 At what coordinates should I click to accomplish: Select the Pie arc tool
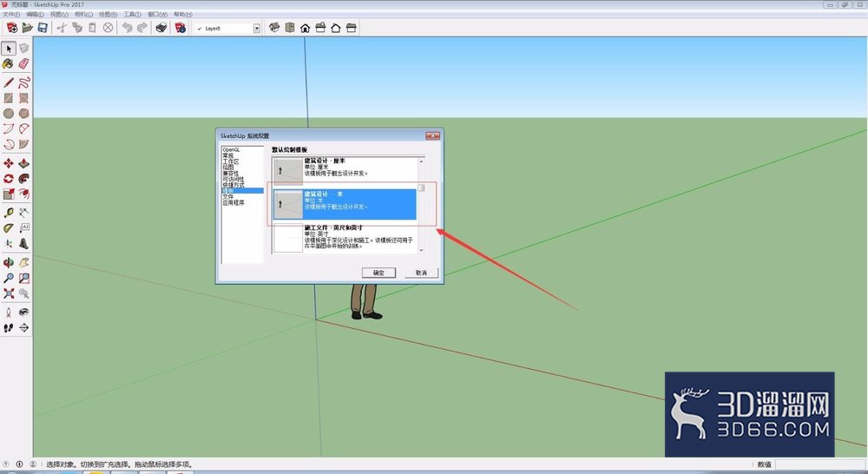(23, 144)
